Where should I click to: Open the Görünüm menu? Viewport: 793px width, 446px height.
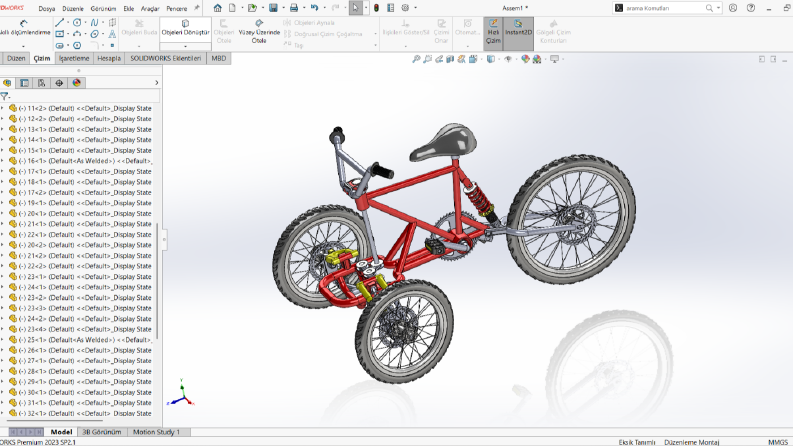tap(103, 8)
